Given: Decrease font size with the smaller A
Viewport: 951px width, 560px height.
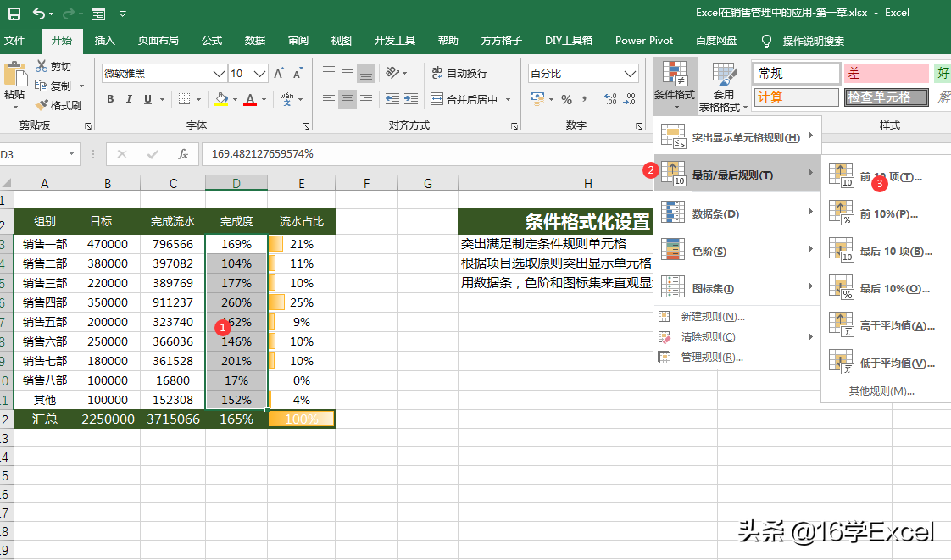Looking at the screenshot, I should [298, 74].
